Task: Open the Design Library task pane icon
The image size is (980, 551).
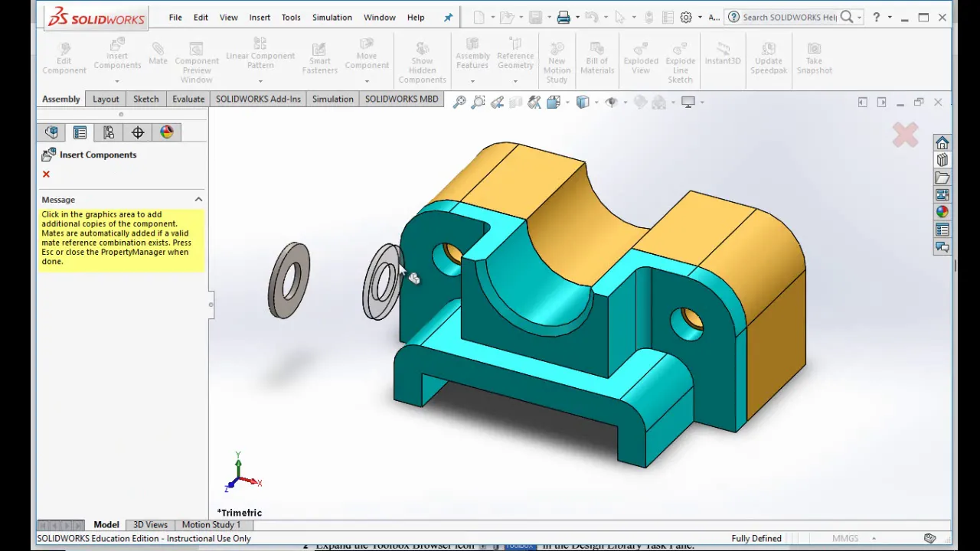Action: pyautogui.click(x=942, y=160)
